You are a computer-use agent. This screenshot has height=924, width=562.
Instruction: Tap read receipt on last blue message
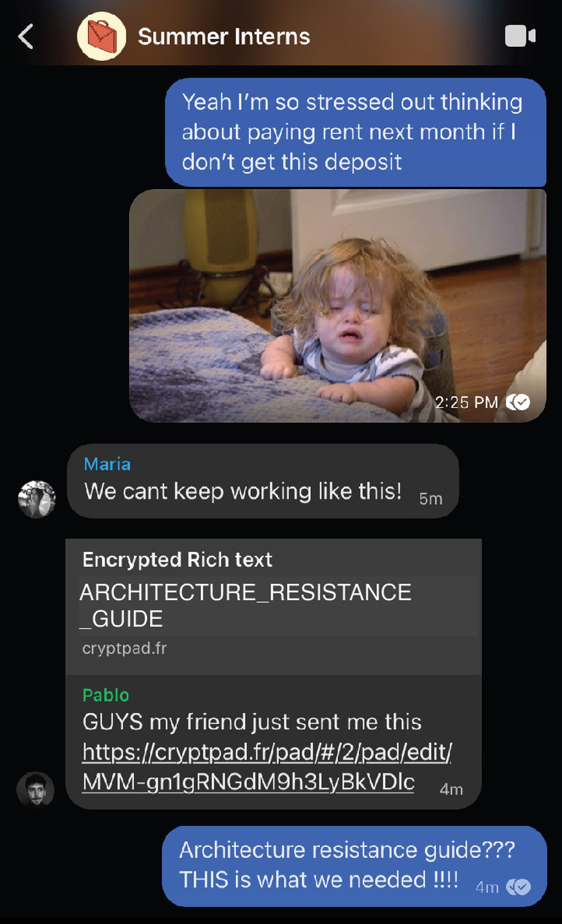coord(518,887)
